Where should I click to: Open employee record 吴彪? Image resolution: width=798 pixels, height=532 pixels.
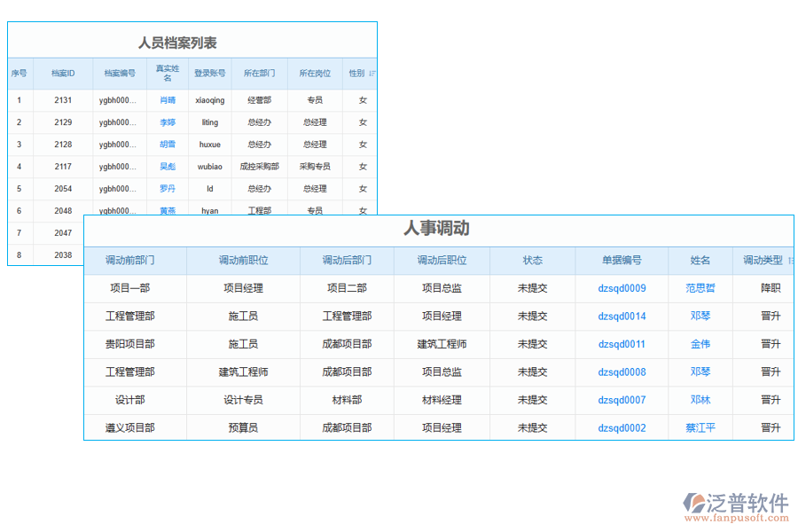pyautogui.click(x=168, y=166)
